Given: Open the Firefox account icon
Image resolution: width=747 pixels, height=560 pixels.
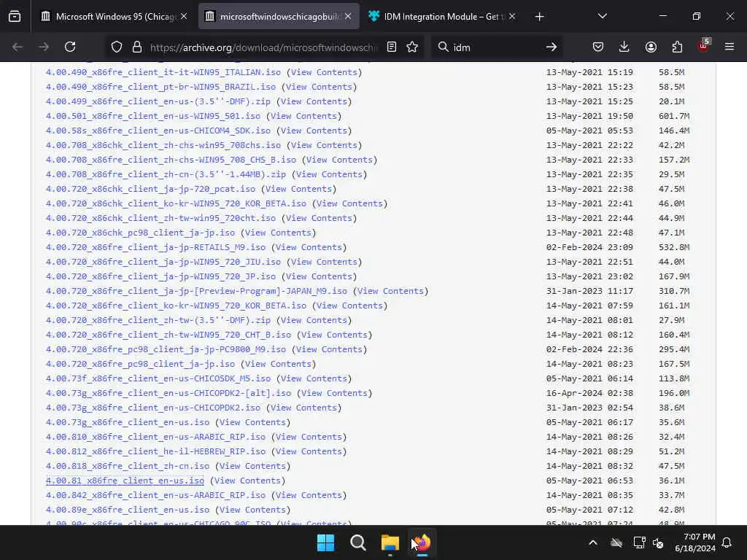Looking at the screenshot, I should 651,47.
